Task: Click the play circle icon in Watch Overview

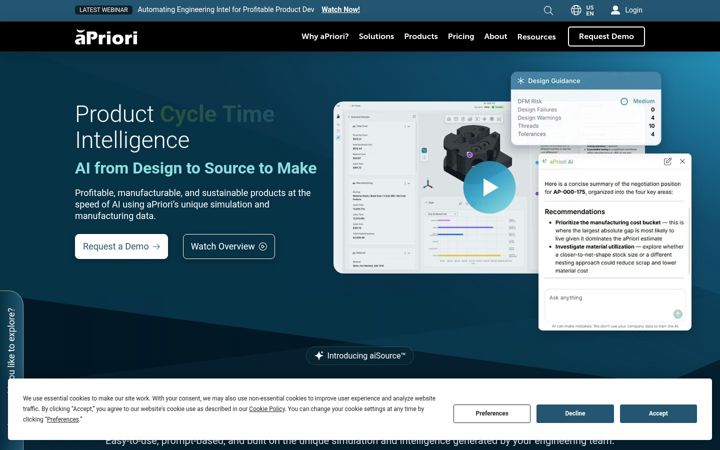Action: coord(263,247)
